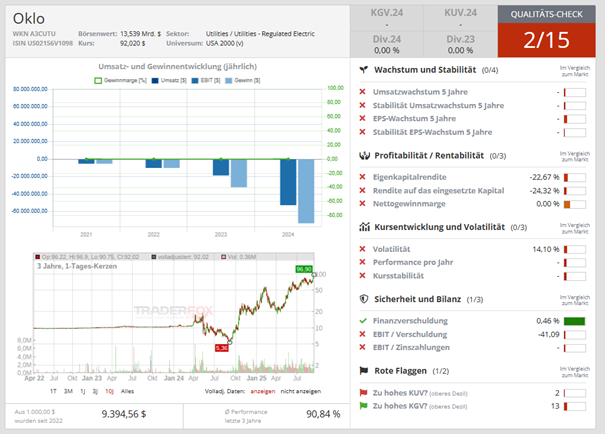Open the Zu hohes KUV? flag details
This screenshot has width=605, height=434.
pos(420,393)
